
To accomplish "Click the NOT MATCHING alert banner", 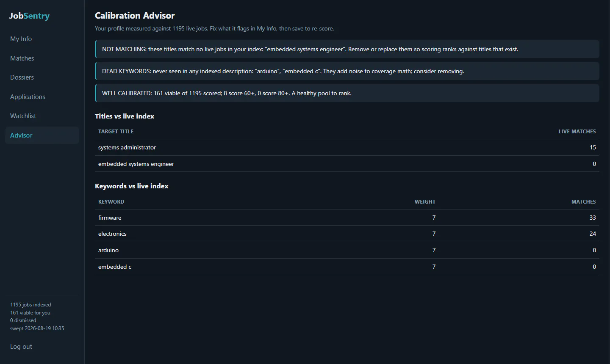I will point(347,49).
